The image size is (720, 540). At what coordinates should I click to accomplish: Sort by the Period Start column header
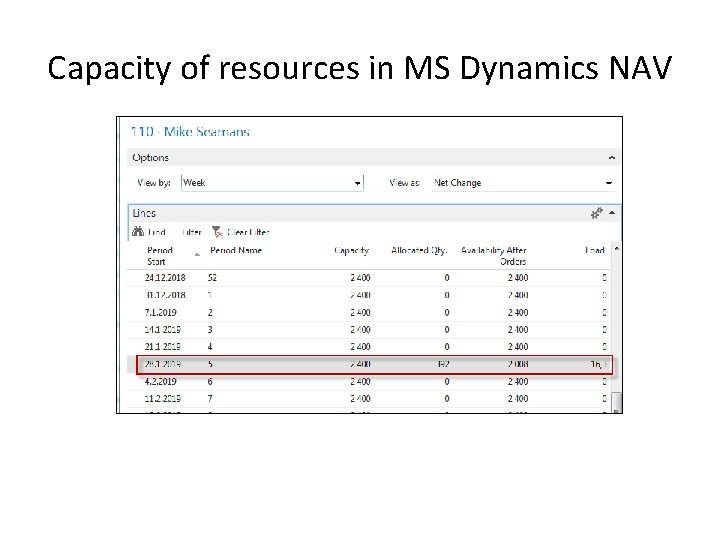tap(160, 256)
